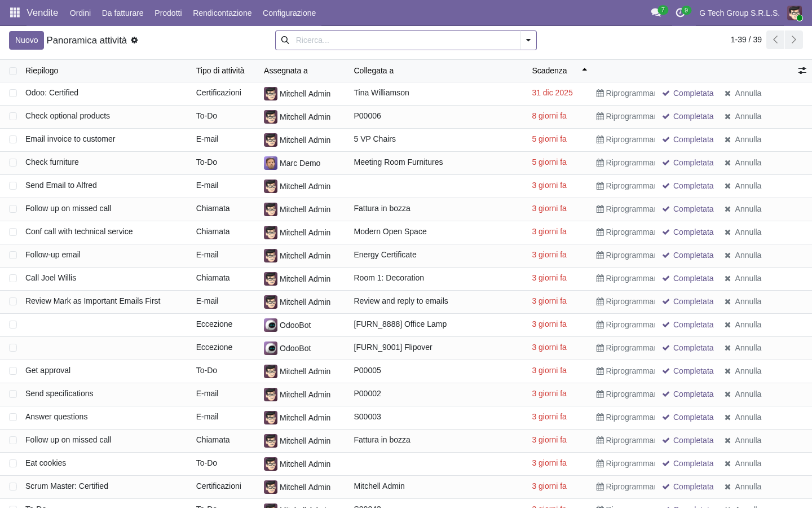
Task: Click the OdooBot avatar in the Flipover row
Action: click(271, 348)
